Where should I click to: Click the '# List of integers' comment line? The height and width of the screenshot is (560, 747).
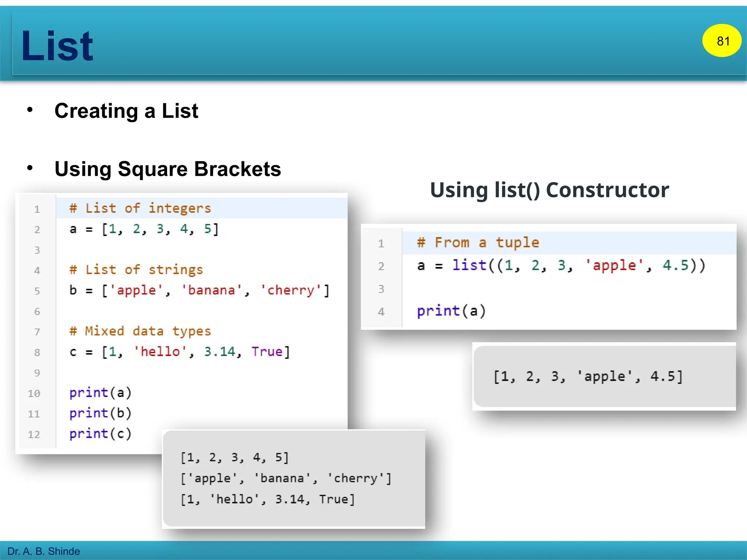click(140, 208)
